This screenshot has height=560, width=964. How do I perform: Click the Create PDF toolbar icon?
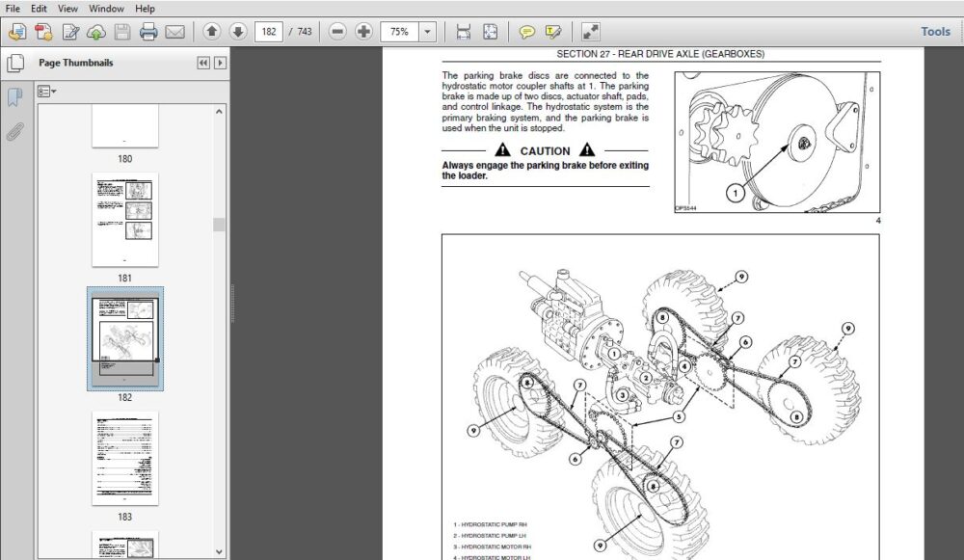tap(16, 32)
